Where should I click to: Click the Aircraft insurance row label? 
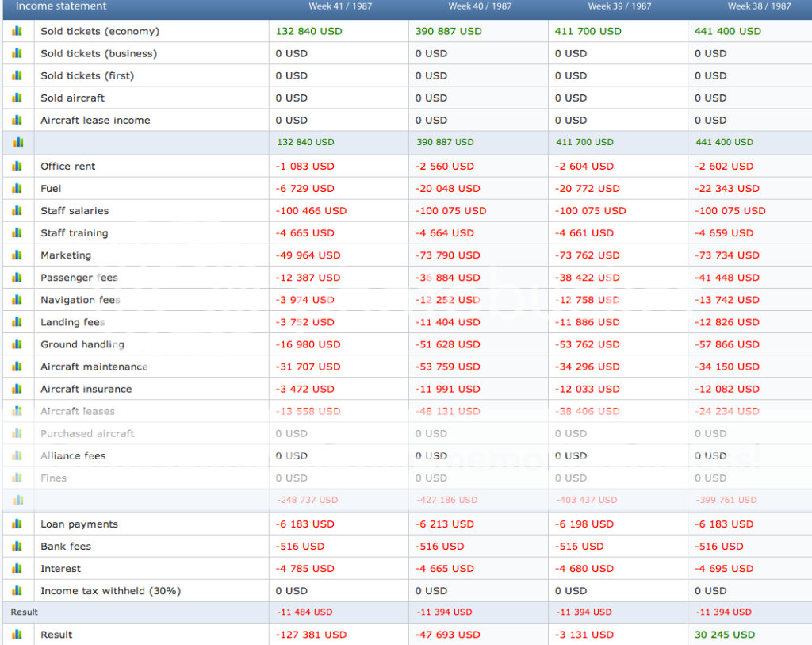pyautogui.click(x=86, y=389)
